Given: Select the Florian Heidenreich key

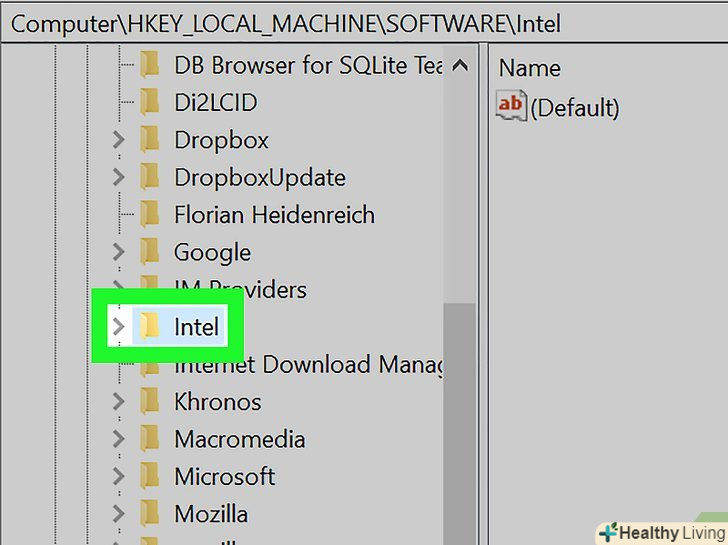Looking at the screenshot, I should [x=274, y=214].
